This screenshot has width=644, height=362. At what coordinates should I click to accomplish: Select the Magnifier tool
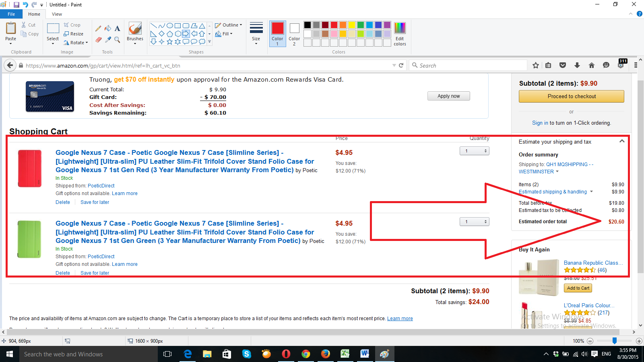pyautogui.click(x=117, y=39)
